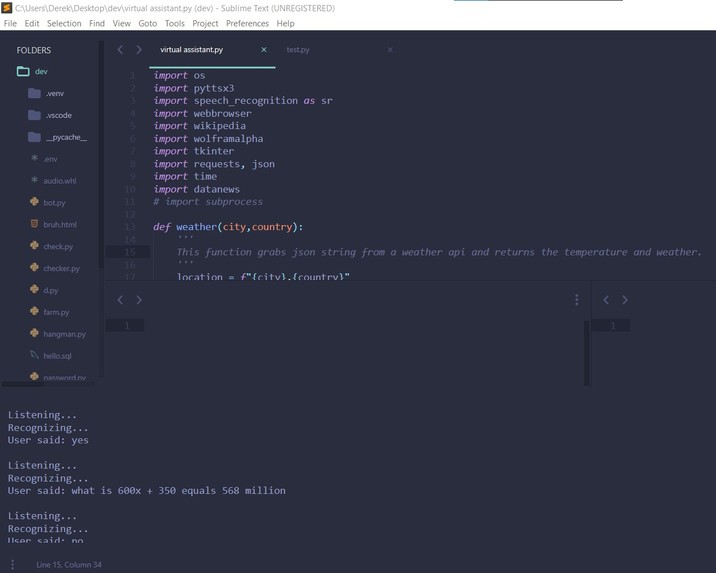Close the test.py tab
The image size is (716, 573).
[390, 50]
